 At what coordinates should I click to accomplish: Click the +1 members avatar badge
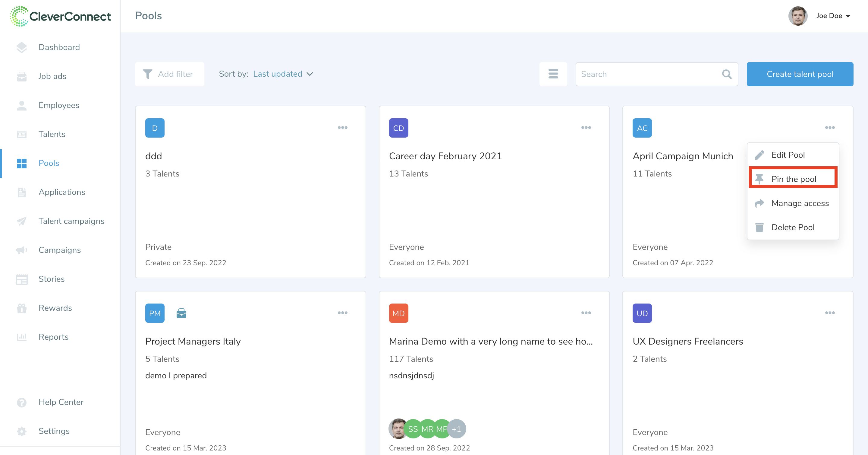pyautogui.click(x=457, y=429)
